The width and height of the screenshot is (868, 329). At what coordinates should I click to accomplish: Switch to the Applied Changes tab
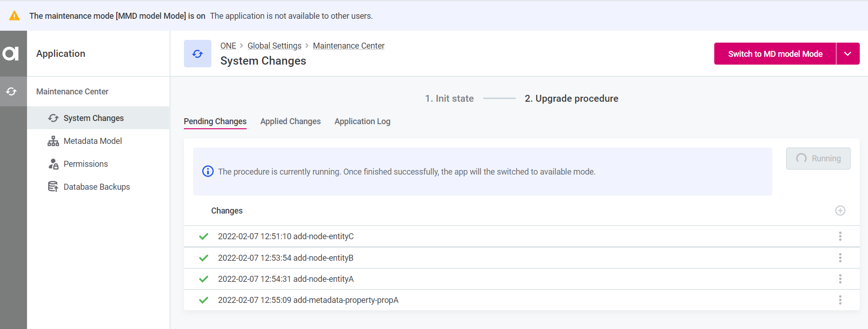290,121
